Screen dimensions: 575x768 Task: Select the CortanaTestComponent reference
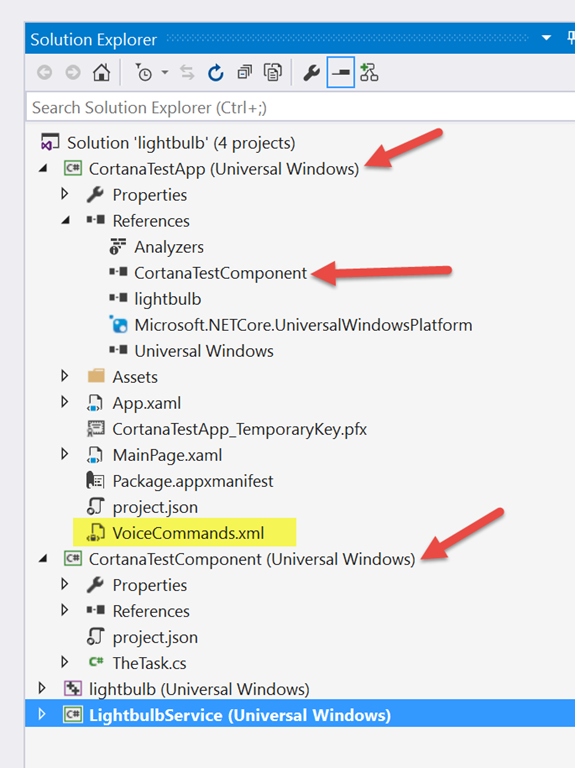(220, 273)
